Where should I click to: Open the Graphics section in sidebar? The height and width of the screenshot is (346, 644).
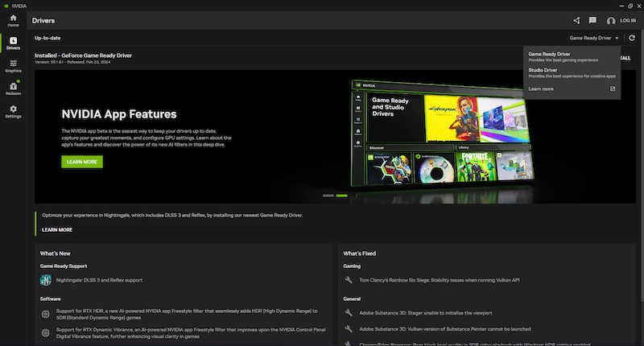(13, 66)
